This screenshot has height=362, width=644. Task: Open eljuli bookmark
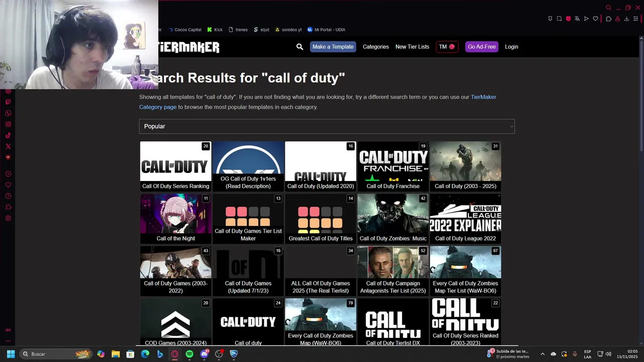click(x=262, y=30)
